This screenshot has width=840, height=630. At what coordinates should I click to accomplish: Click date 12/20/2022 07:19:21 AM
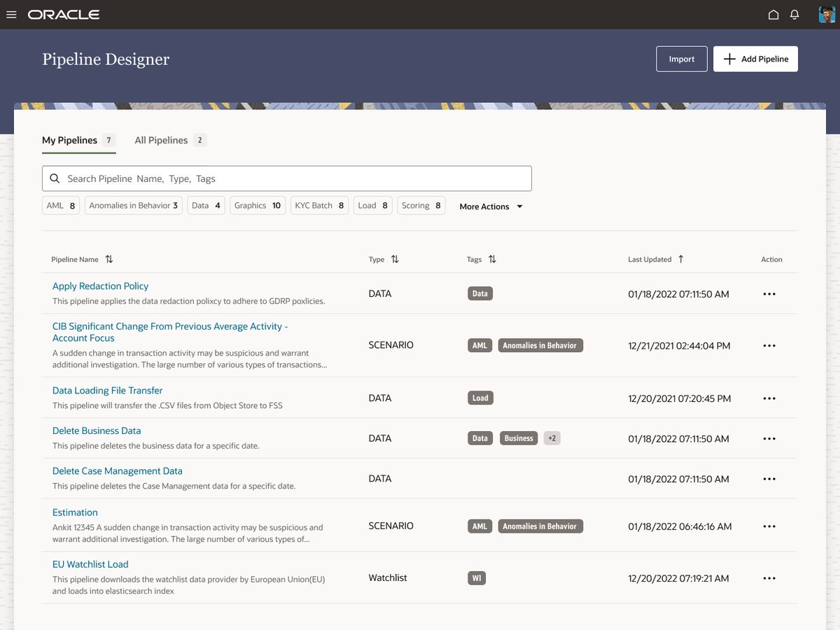pyautogui.click(x=678, y=578)
